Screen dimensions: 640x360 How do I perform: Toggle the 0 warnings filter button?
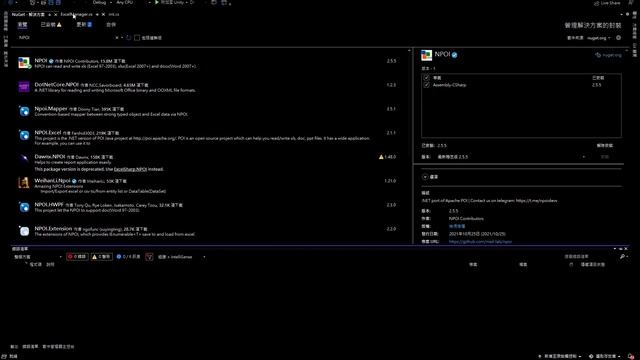[101, 257]
